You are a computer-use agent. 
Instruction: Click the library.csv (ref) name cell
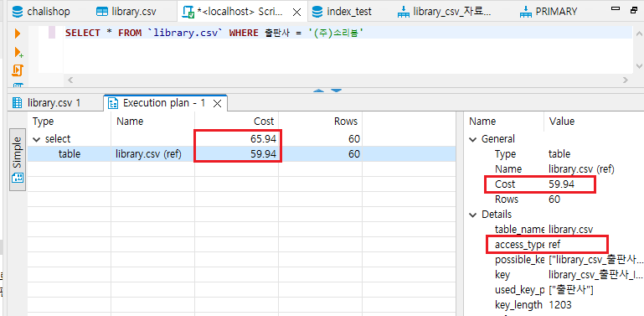149,154
